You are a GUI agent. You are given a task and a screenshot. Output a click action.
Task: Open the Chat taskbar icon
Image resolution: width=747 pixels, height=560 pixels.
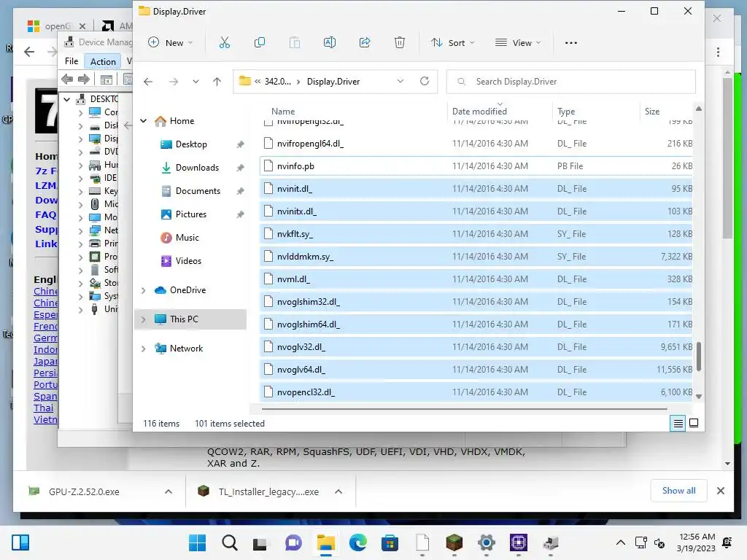point(293,542)
